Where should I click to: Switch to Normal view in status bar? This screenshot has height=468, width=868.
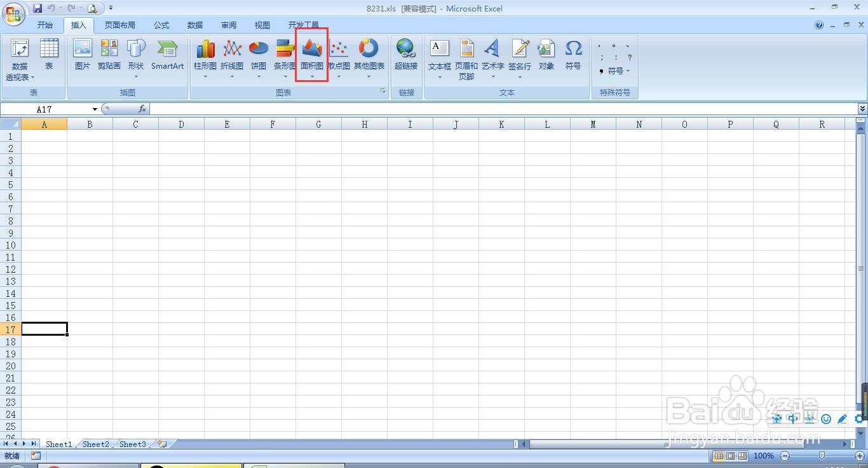coord(719,456)
